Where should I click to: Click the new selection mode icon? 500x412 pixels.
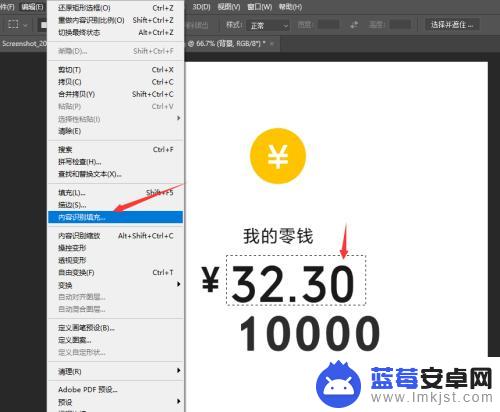44,25
